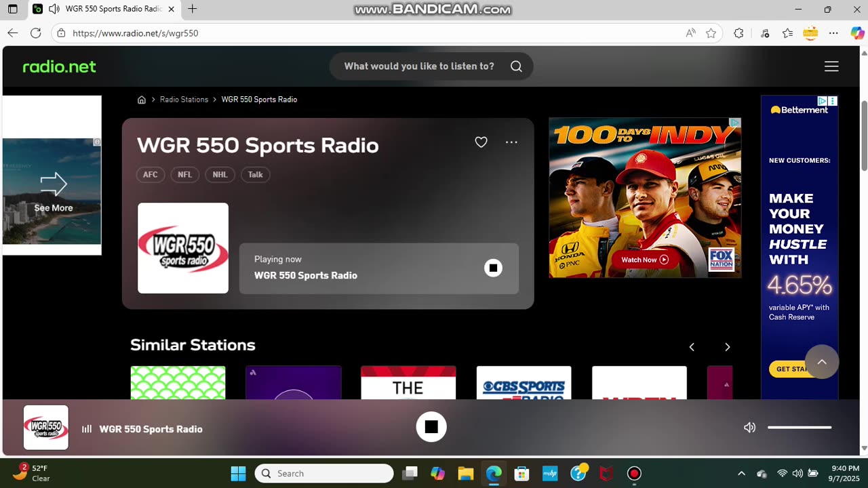Go back with the browser back arrow
This screenshot has height=488, width=868.
tap(12, 33)
